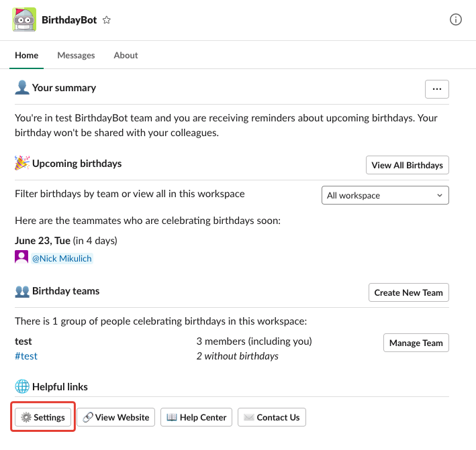This screenshot has height=450, width=476.
Task: Click Nick Mikulich's purple avatar
Action: (21, 257)
